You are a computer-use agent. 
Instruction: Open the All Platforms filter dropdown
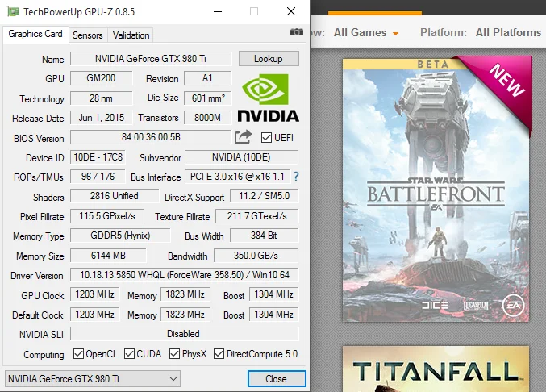508,33
